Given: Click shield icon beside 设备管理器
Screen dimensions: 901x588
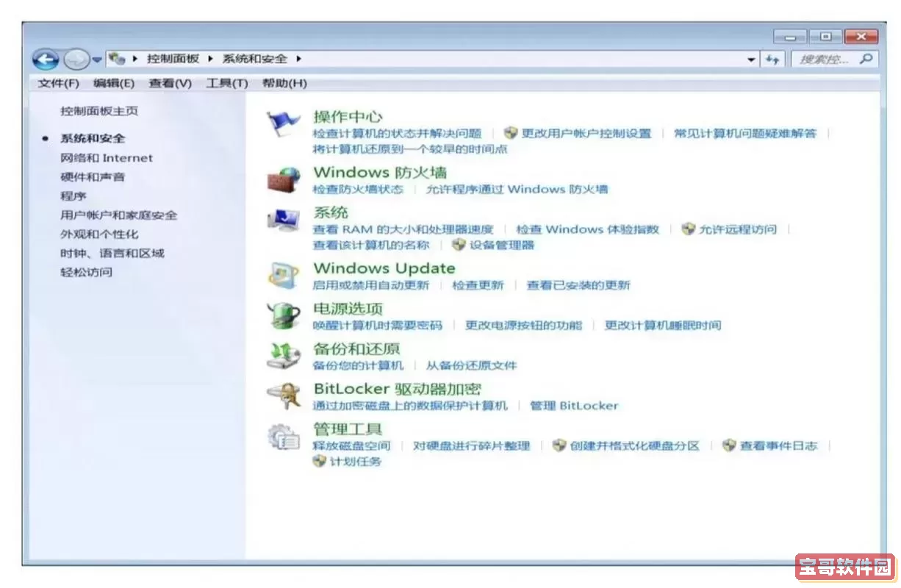Looking at the screenshot, I should pyautogui.click(x=459, y=244).
